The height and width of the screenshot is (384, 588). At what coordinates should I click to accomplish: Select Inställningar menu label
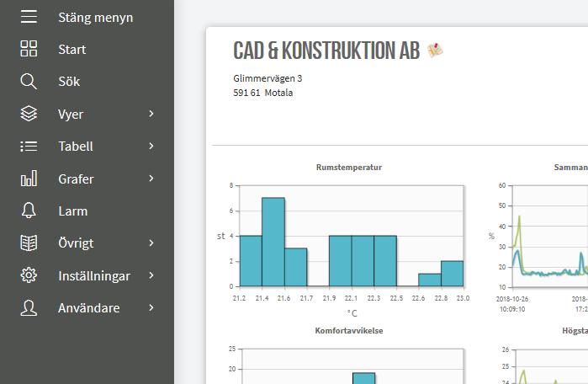94,276
